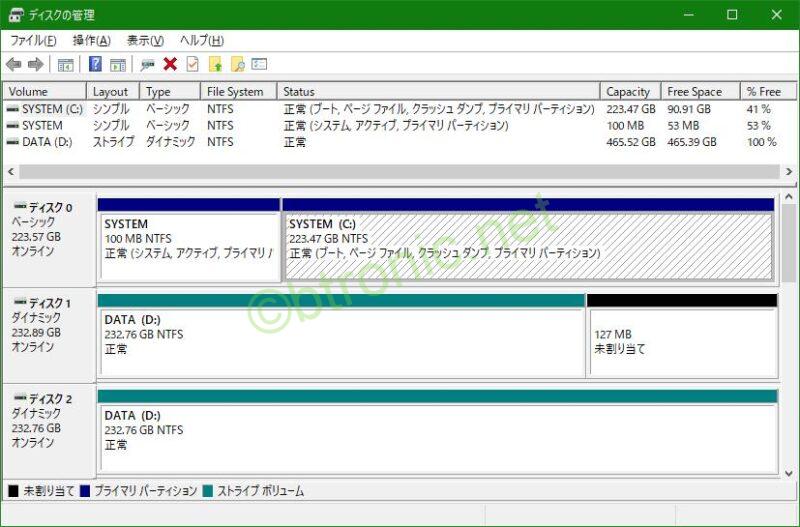
Task: Click the vertical scrollbar up arrow
Action: tap(789, 196)
